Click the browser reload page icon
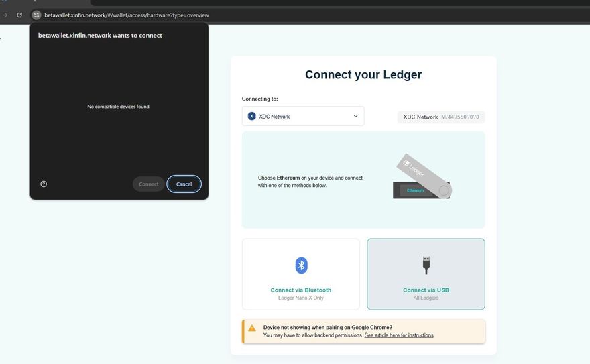The height and width of the screenshot is (364, 590). pyautogui.click(x=19, y=15)
